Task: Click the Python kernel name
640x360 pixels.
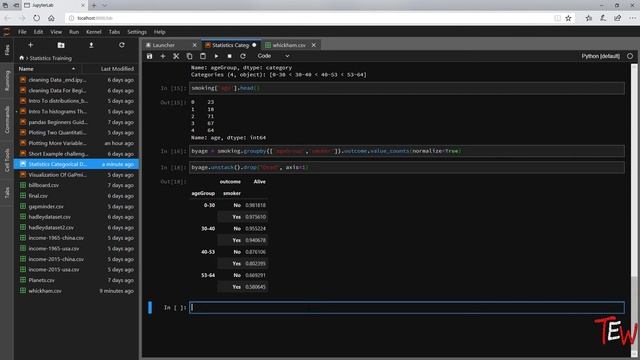Action: (600, 56)
